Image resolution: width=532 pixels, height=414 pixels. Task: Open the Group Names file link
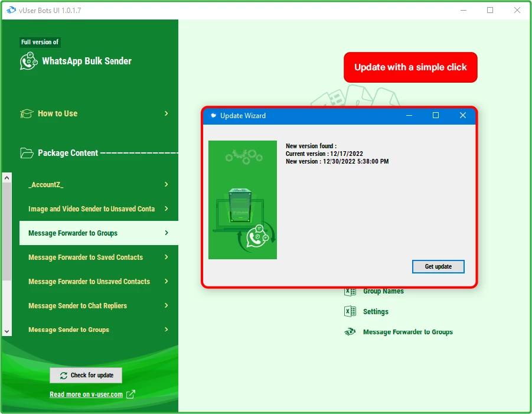click(383, 291)
